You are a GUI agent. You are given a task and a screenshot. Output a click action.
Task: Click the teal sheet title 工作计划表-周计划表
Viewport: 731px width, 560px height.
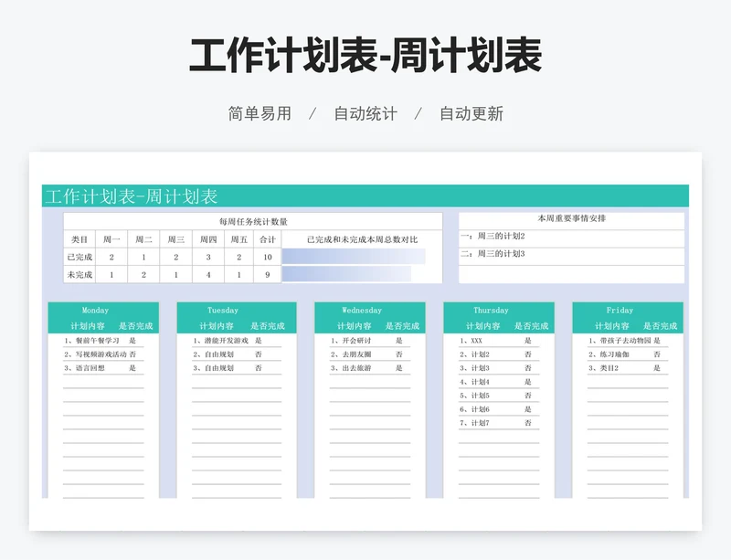[132, 196]
